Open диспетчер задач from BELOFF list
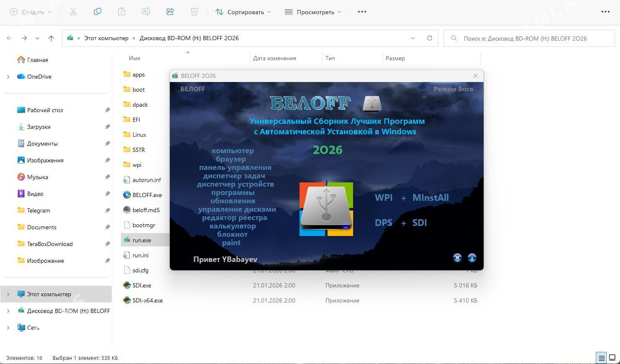620x364 pixels. click(x=234, y=176)
